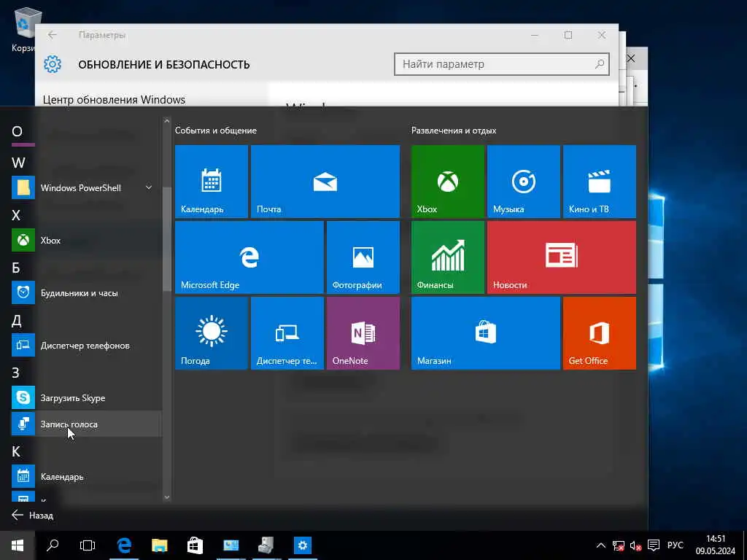Select the back arrow in Параметры window
The height and width of the screenshot is (560, 747).
pos(53,35)
